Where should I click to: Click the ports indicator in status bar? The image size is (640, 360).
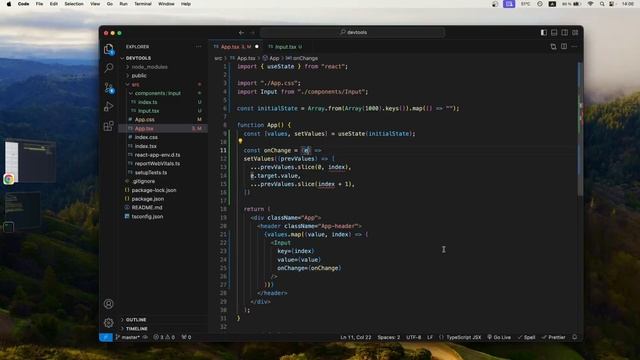coord(187,337)
